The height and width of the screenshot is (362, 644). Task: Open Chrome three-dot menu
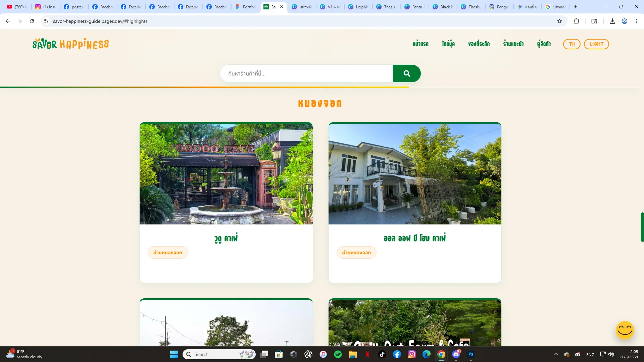[x=637, y=21]
